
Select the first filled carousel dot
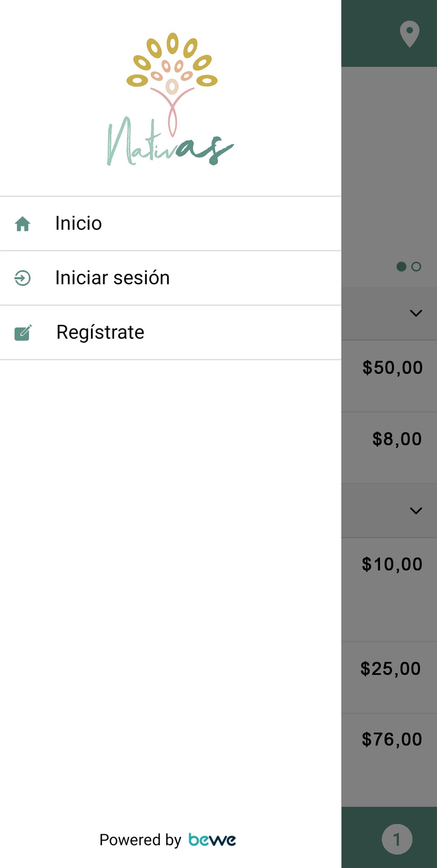point(401,267)
